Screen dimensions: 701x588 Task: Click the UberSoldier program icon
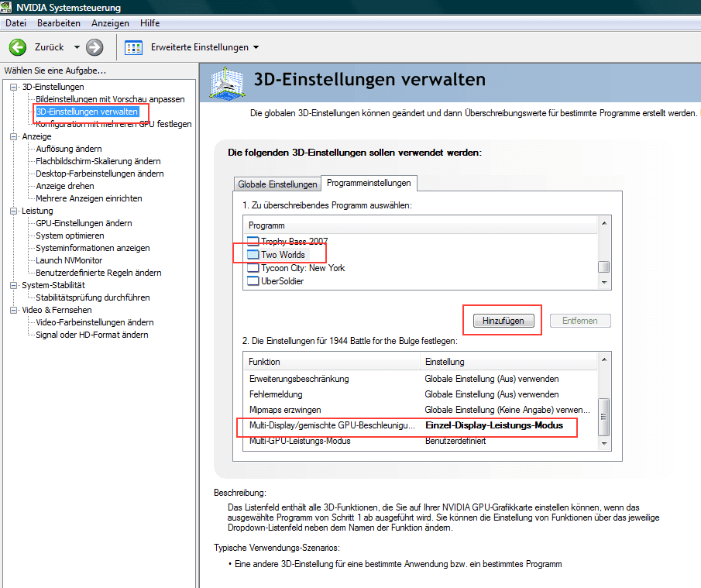click(253, 280)
